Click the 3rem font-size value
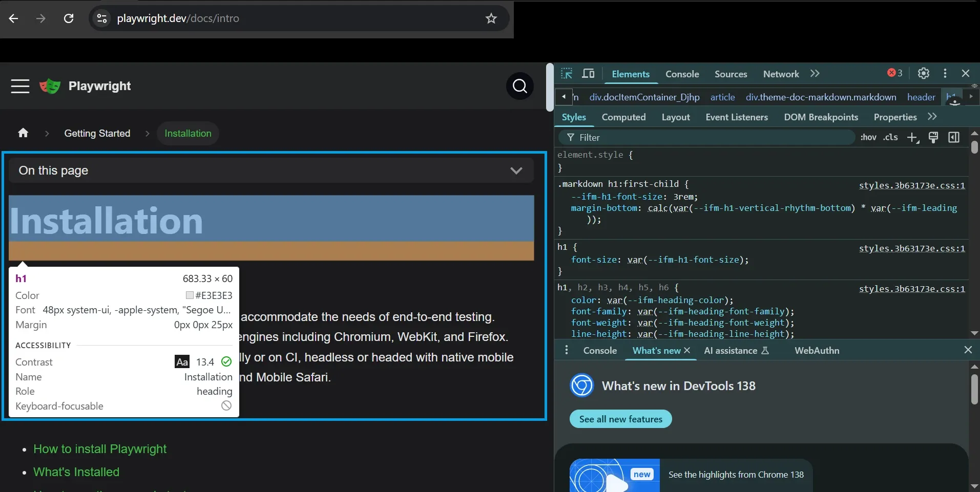980x492 pixels. coord(684,197)
